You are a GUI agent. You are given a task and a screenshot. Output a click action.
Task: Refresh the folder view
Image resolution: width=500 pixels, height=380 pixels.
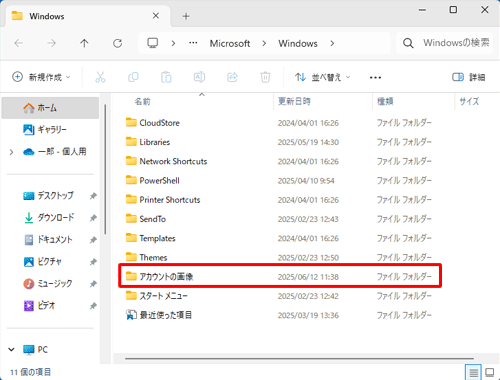[x=117, y=43]
